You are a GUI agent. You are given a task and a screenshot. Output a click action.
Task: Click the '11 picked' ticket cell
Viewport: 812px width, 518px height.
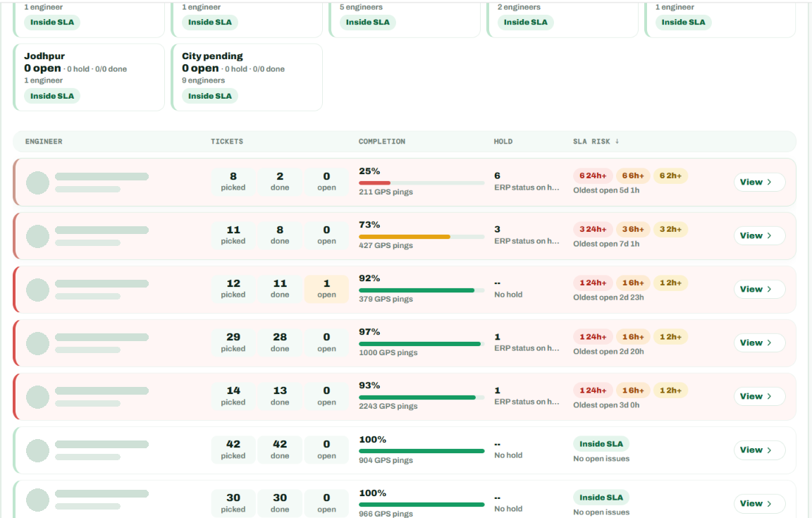[233, 235]
